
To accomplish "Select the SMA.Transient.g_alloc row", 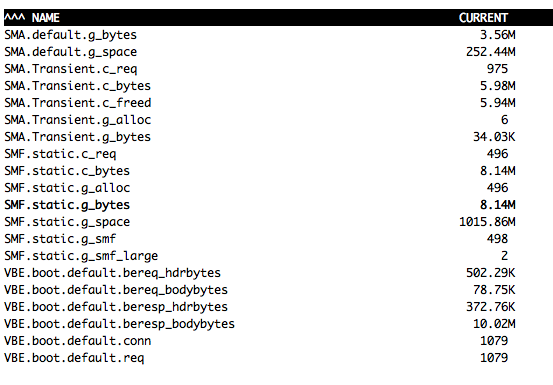I will pos(278,120).
